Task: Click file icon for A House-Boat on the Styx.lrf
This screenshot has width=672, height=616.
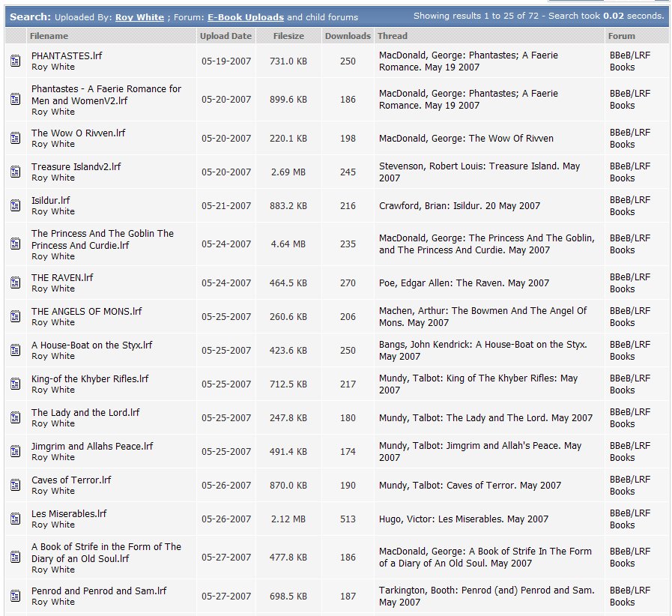Action: pos(16,350)
